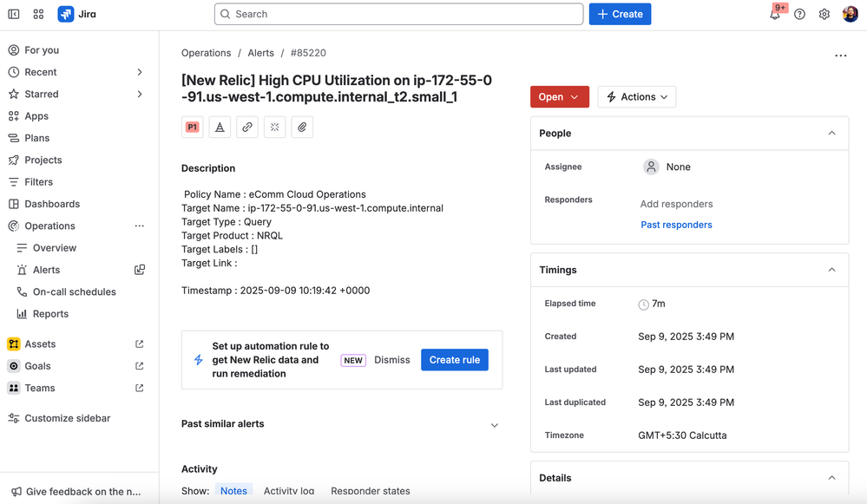Click the assignee avatar icon showing None
867x504 pixels.
coord(651,167)
